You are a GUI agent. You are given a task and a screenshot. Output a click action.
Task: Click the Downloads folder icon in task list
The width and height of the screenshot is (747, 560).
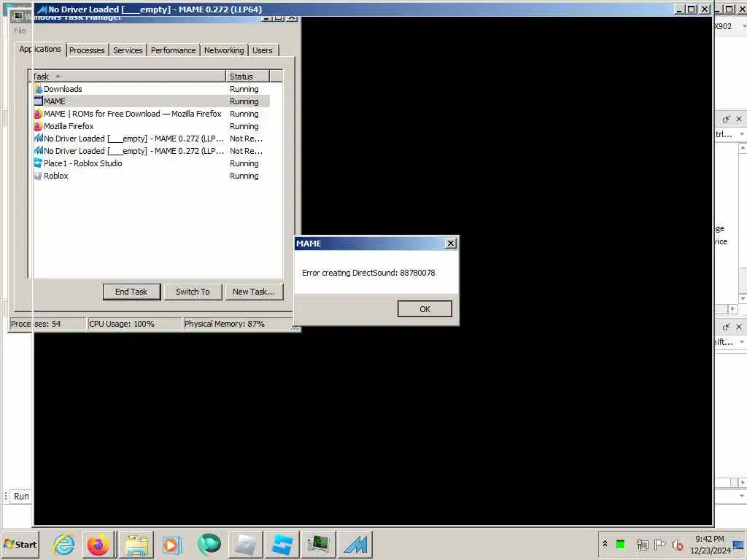coord(38,89)
